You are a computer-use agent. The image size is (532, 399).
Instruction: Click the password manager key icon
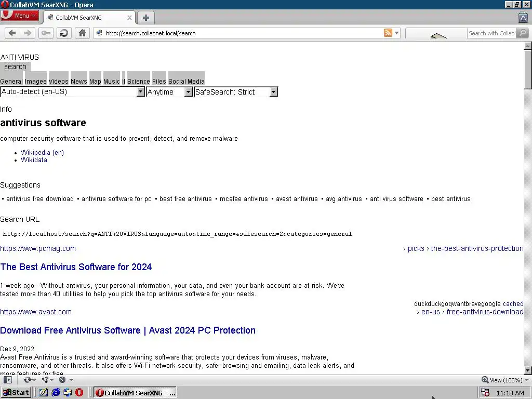pyautogui.click(x=46, y=33)
